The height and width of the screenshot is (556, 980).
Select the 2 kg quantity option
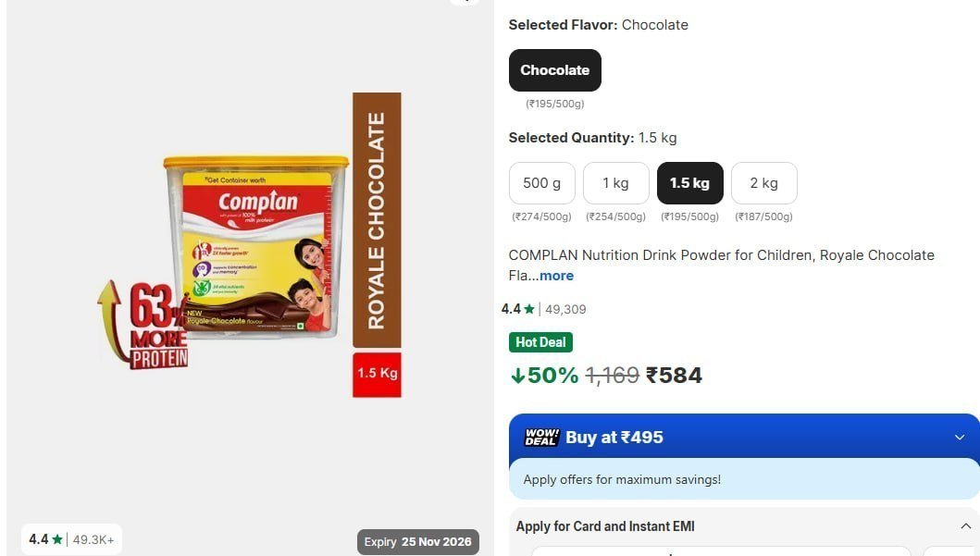coord(763,183)
